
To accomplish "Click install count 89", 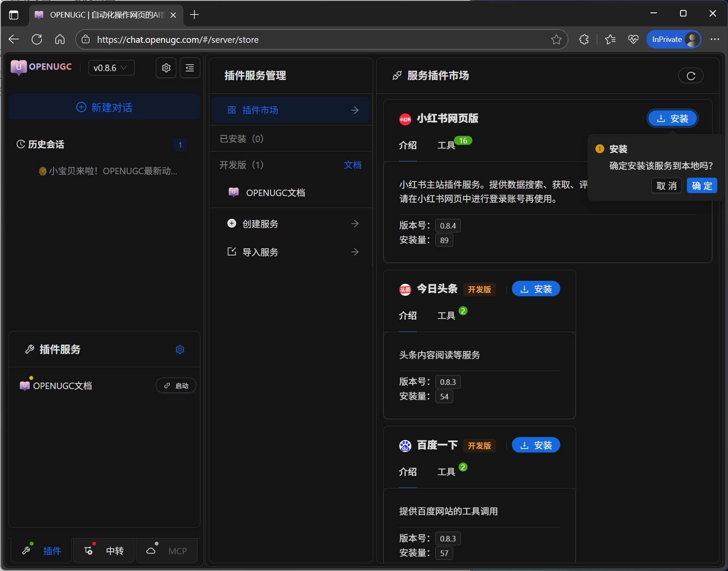I will 444,240.
